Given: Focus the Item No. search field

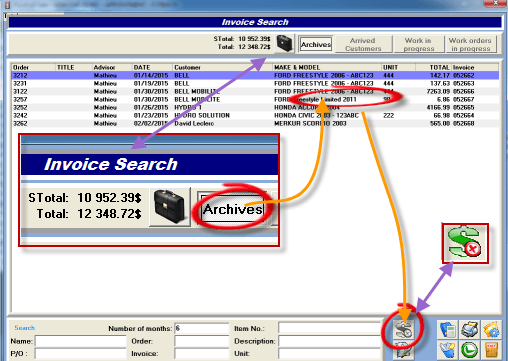Looking at the screenshot, I should coord(329,328).
